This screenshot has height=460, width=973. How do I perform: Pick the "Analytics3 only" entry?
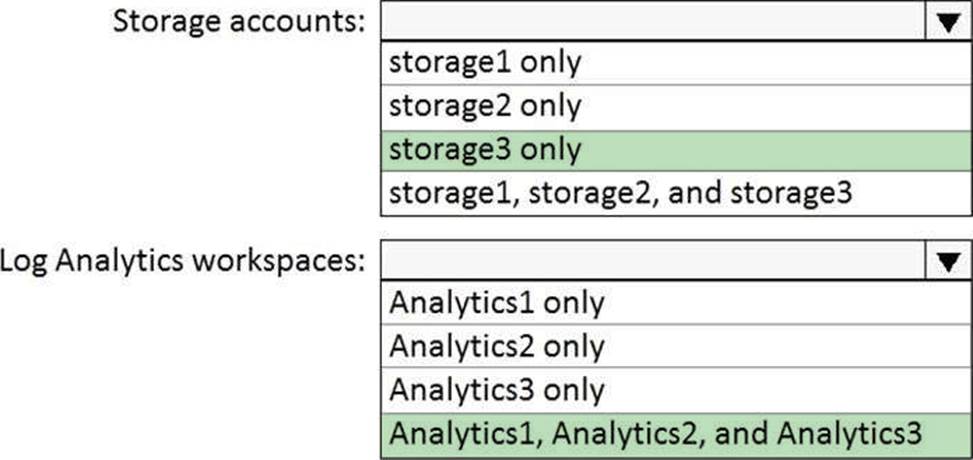click(496, 389)
